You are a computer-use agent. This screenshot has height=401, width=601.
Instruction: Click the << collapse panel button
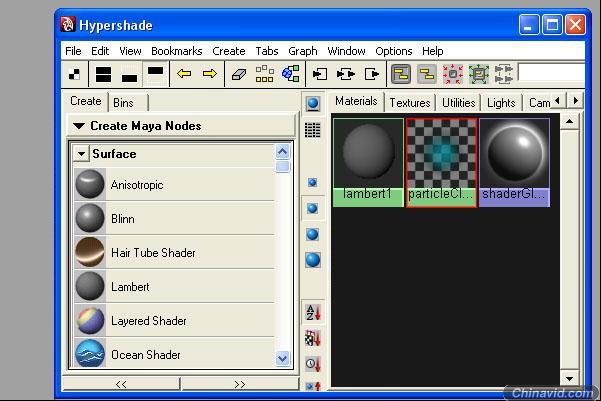click(121, 384)
